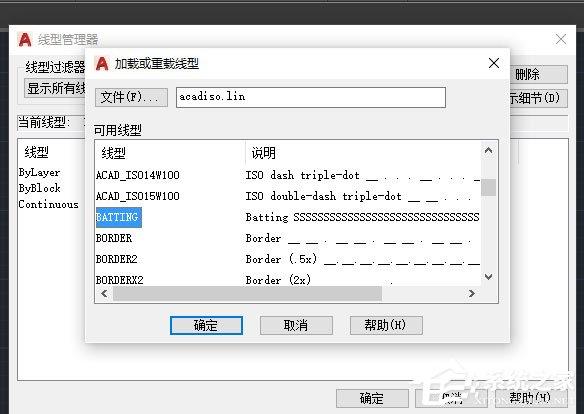Click the horizontal scrollbar right arrow
The image size is (584, 414).
(x=472, y=294)
